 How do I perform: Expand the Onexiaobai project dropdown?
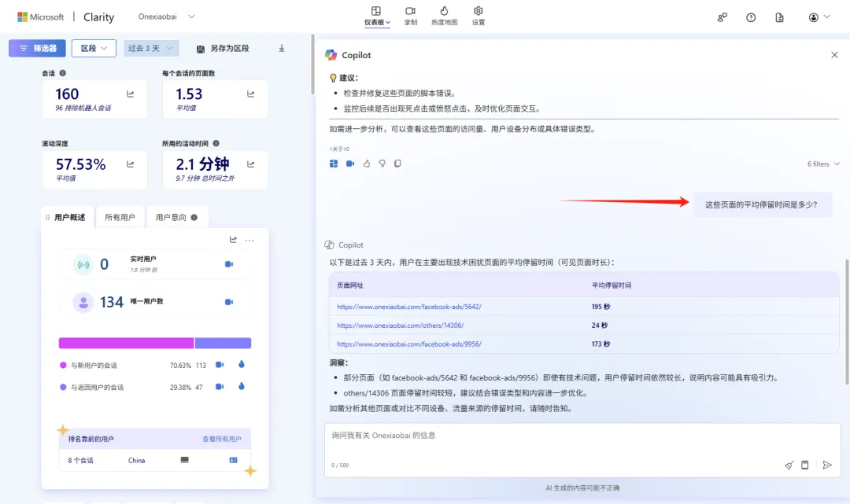tap(191, 17)
